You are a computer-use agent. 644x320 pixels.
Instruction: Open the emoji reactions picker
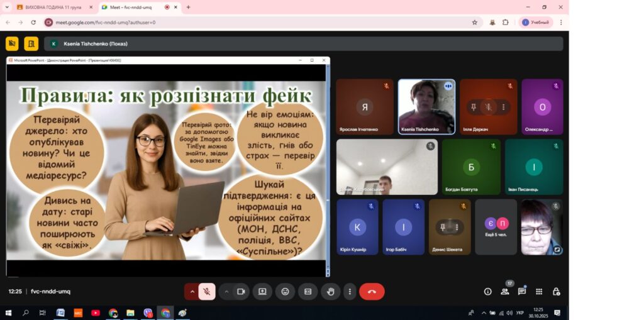pos(285,292)
